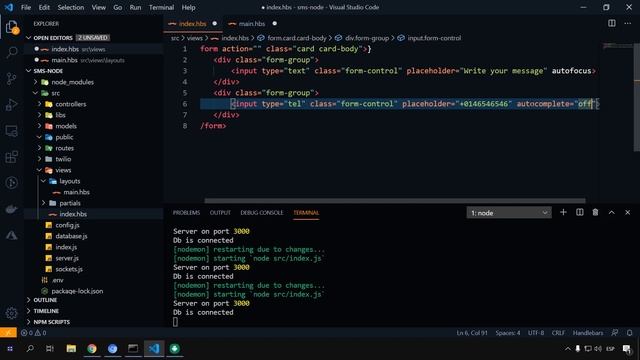Screen dimensions: 640x360
Task: Open Chrome from the taskbar
Action: pos(92,349)
